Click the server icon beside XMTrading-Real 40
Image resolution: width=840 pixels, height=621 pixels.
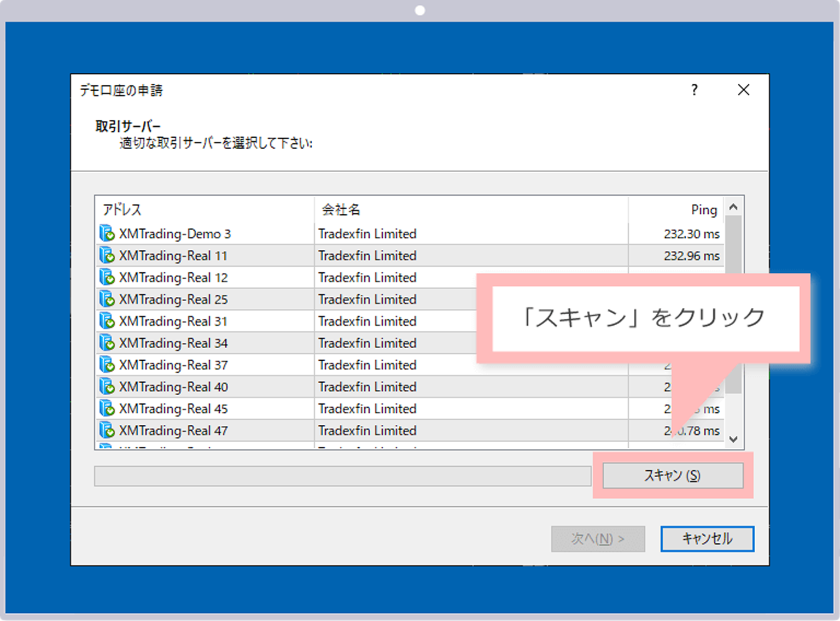(x=107, y=386)
